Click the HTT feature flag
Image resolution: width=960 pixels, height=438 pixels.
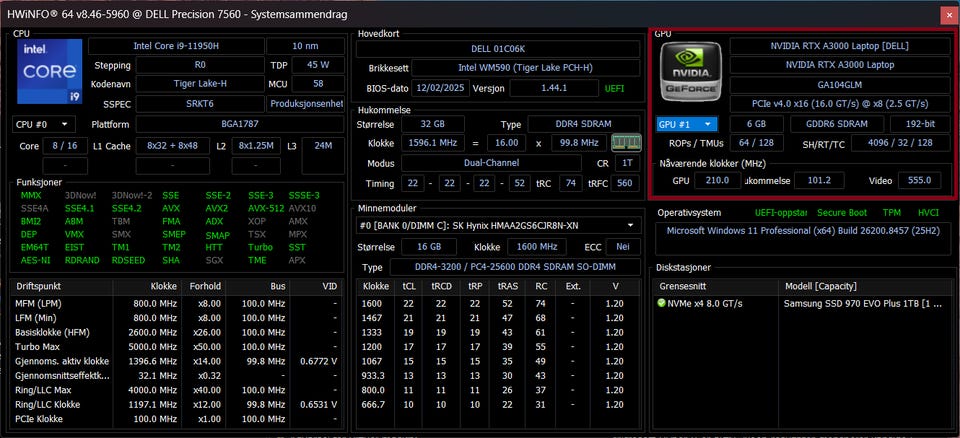click(214, 247)
